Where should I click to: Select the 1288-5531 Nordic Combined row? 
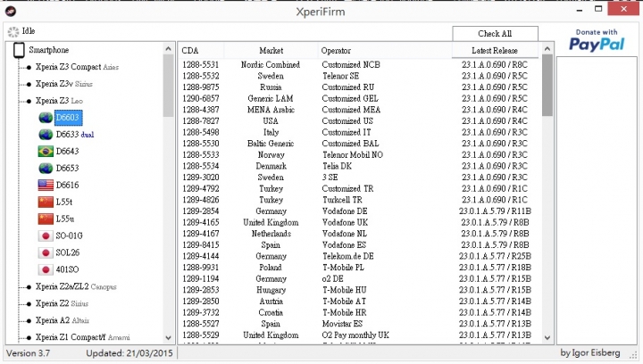pyautogui.click(x=360, y=65)
